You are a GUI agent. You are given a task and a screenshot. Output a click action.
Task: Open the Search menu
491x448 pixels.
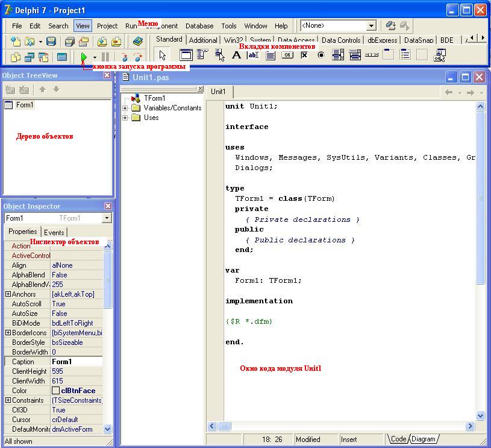58,26
